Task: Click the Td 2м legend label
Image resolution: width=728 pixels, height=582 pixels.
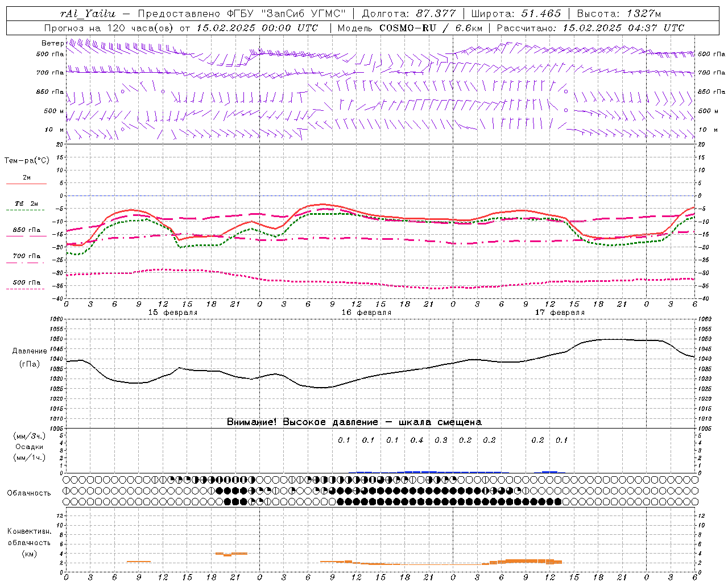Action: point(27,203)
